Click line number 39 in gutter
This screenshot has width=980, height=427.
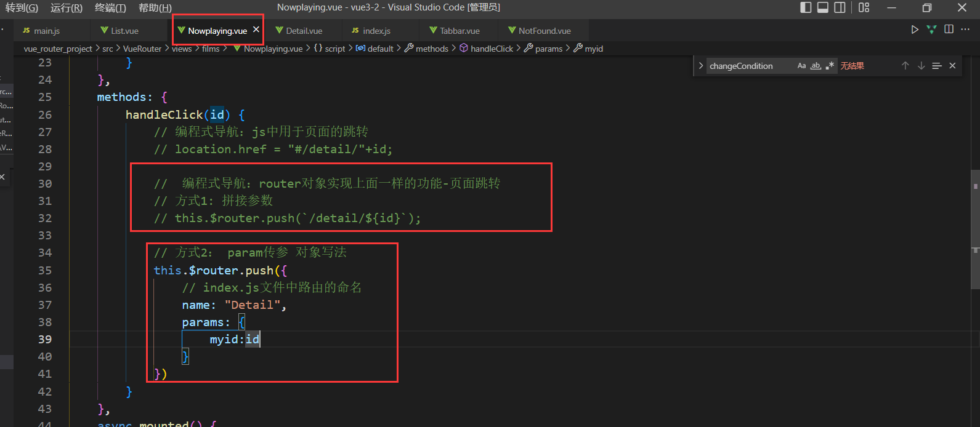coord(45,339)
